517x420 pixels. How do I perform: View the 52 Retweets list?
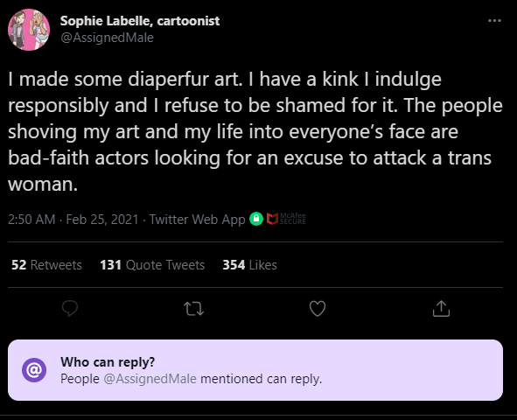46,265
